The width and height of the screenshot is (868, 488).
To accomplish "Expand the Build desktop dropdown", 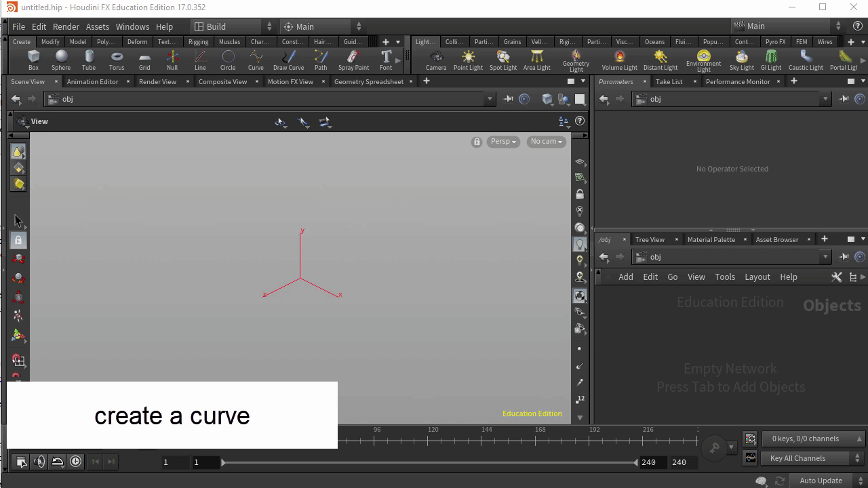I will (x=233, y=26).
